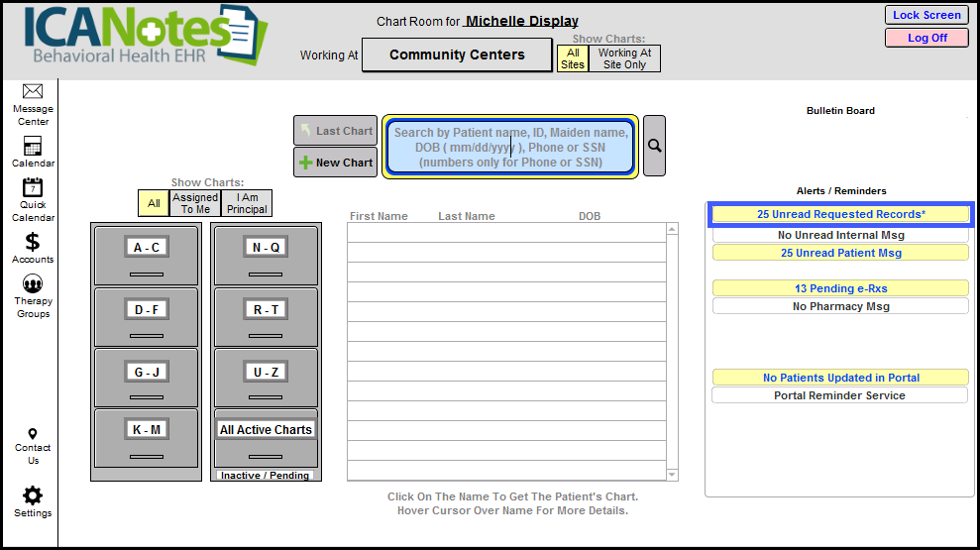Viewport: 980px width, 550px height.
Task: Click the Last Name column header
Action: coord(467,216)
